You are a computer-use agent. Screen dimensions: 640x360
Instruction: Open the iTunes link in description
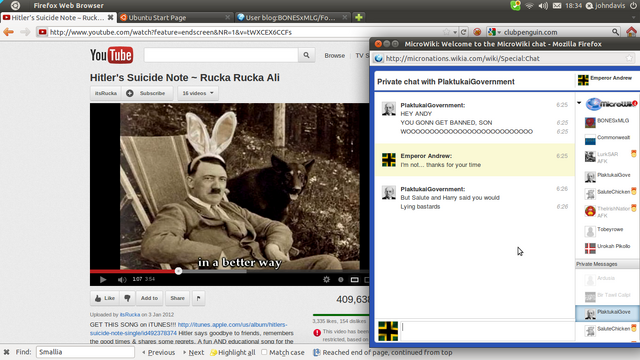click(x=188, y=329)
